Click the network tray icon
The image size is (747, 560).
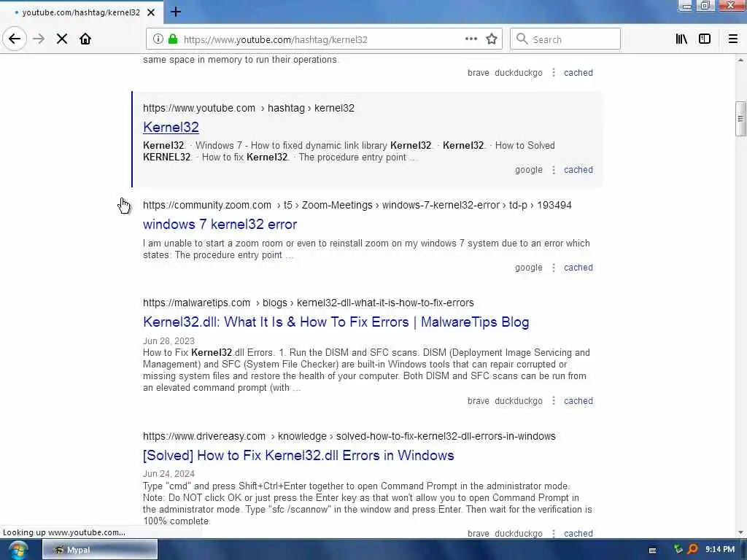pos(678,550)
